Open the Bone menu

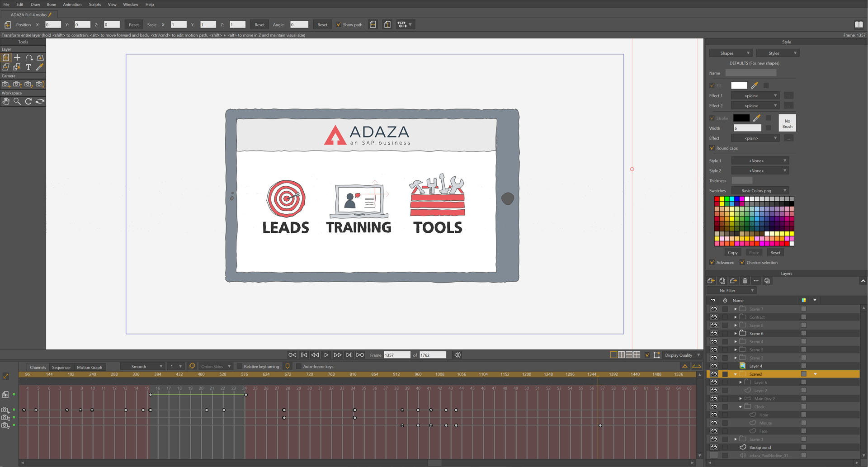point(52,5)
